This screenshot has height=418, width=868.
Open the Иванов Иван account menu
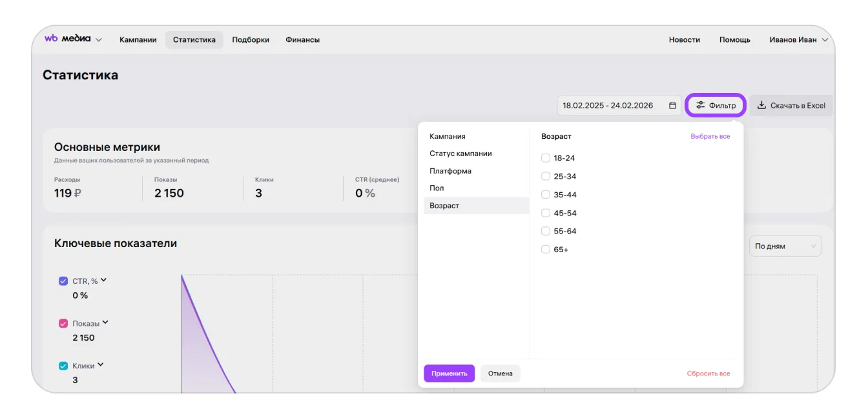(798, 40)
